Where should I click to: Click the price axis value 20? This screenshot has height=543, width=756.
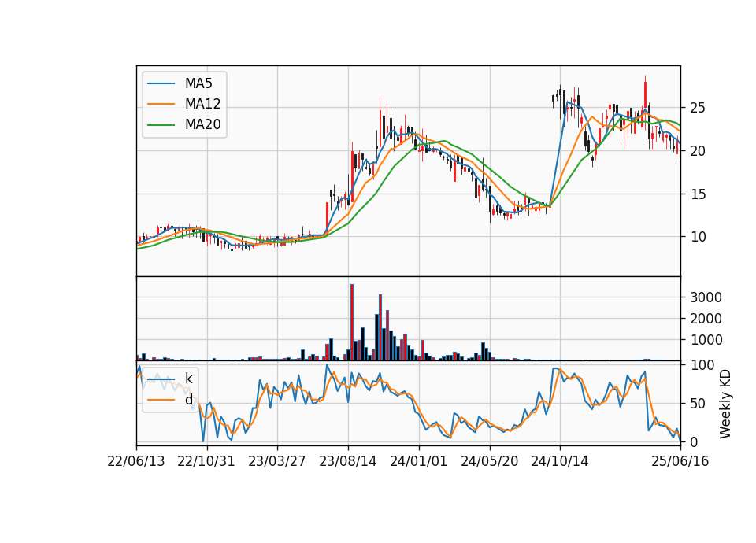697,151
